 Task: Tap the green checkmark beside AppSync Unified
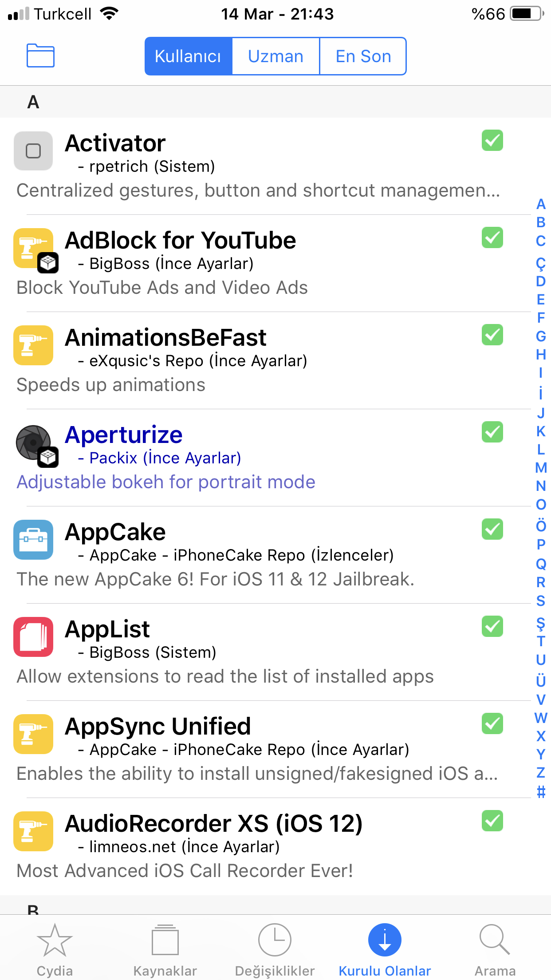(x=492, y=723)
